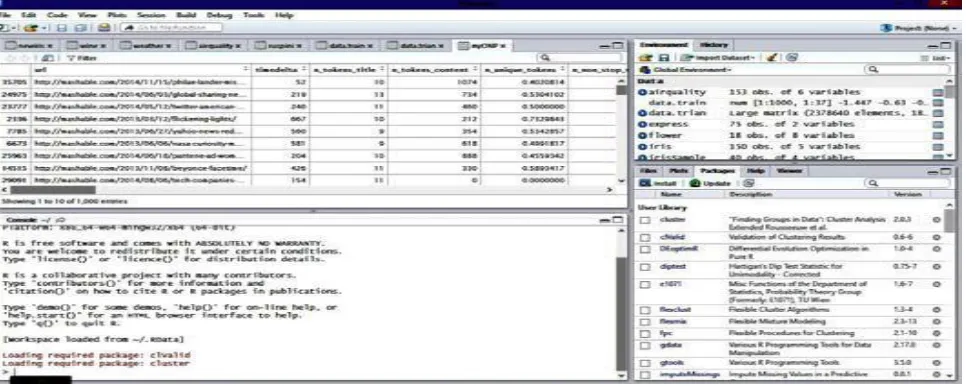Screen dimensions: 966x386
Task: Open iris table using its grid icon
Action: (x=938, y=147)
